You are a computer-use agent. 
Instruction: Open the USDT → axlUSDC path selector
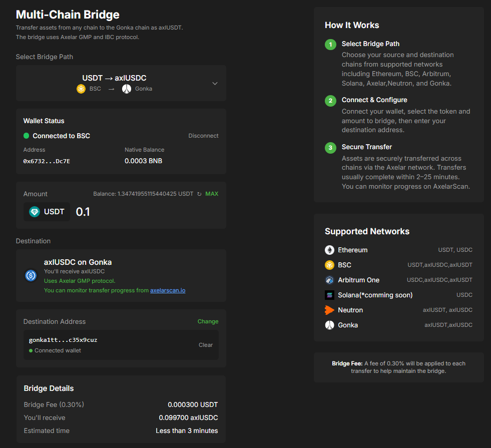pos(115,78)
